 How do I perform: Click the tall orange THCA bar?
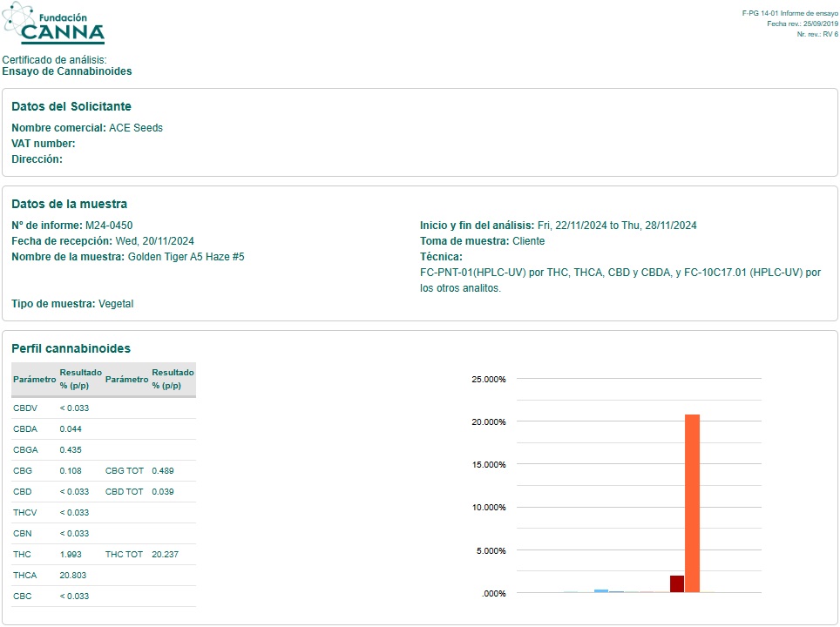(x=692, y=503)
